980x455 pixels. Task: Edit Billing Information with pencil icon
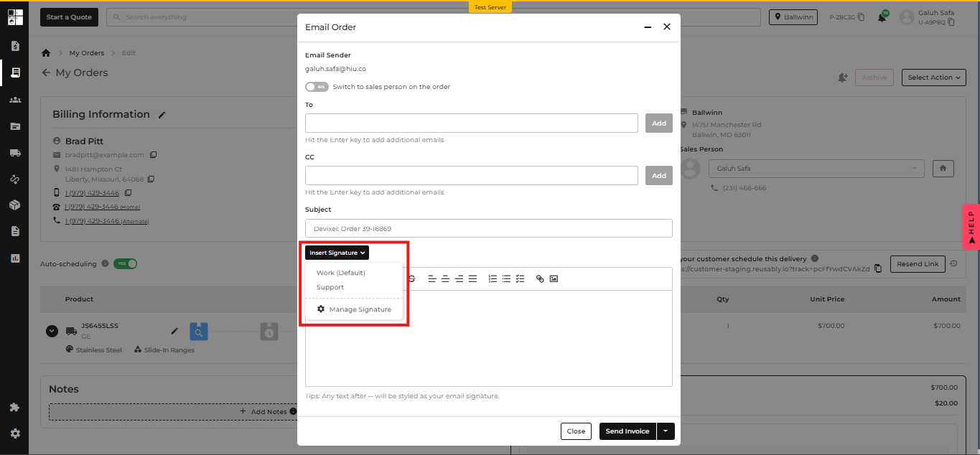point(162,115)
